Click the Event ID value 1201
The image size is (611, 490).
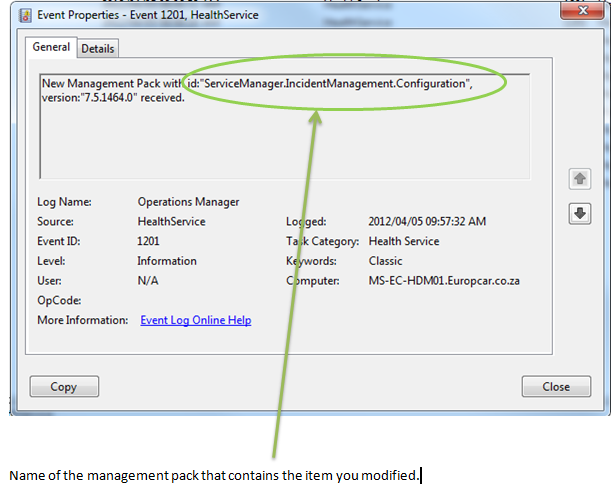click(148, 241)
